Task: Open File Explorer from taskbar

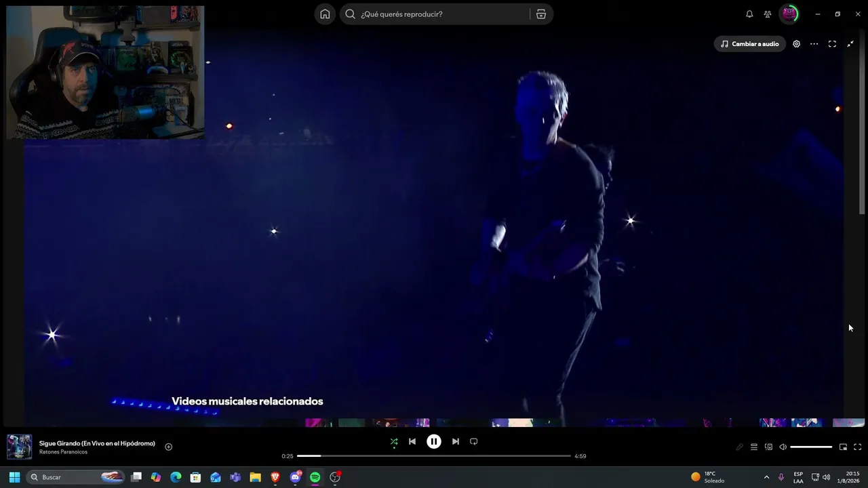Action: (255, 477)
